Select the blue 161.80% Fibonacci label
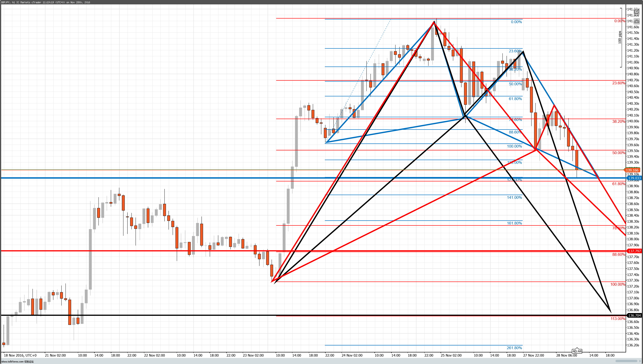This screenshot has height=364, width=643. coord(514,223)
